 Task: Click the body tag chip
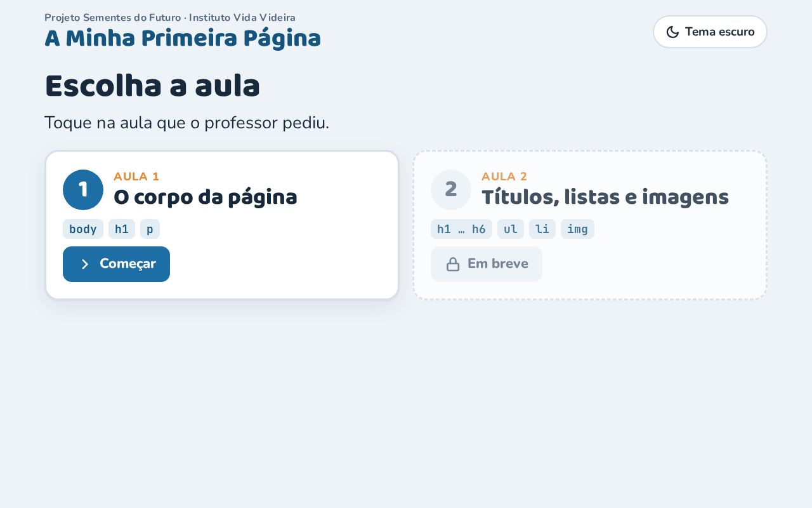tap(83, 229)
